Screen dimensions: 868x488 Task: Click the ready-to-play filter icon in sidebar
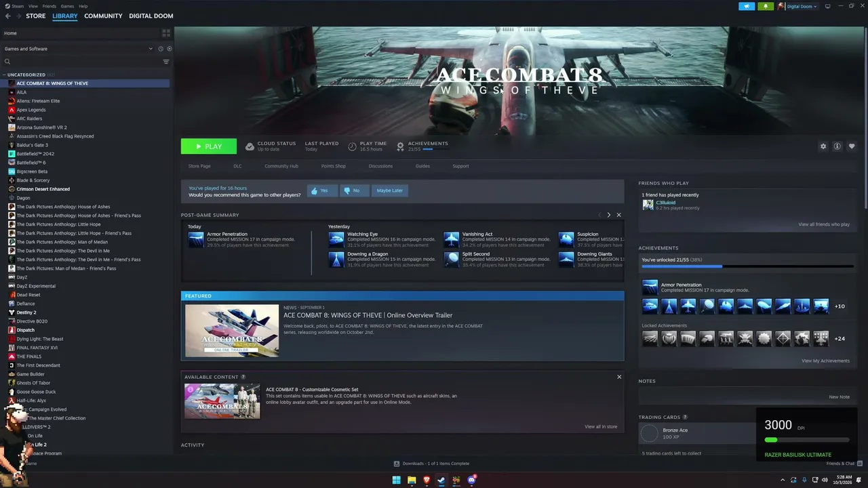170,49
